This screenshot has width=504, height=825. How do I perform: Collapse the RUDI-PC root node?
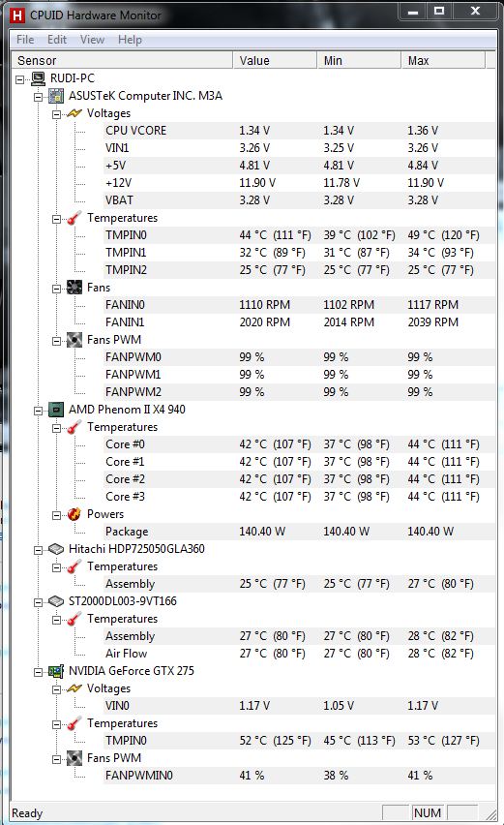20,79
